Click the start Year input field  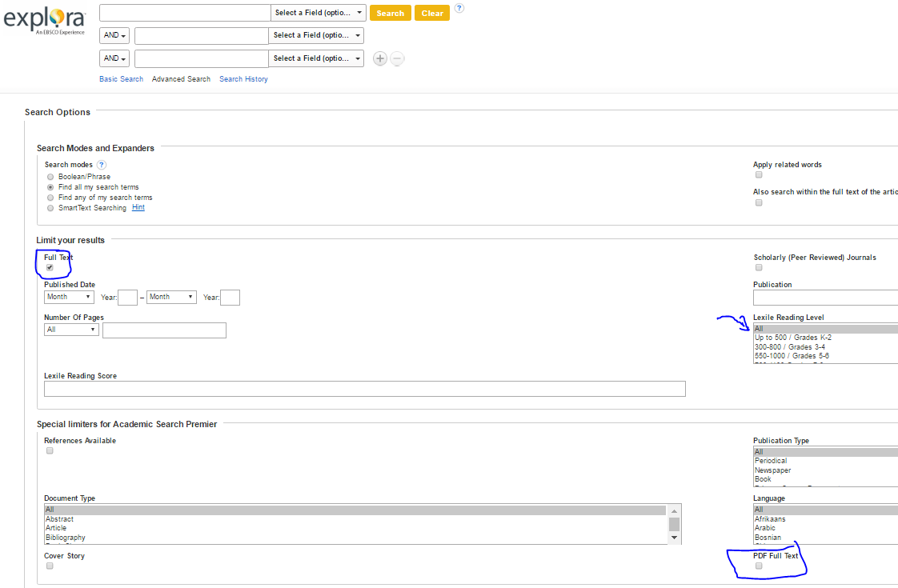point(128,298)
